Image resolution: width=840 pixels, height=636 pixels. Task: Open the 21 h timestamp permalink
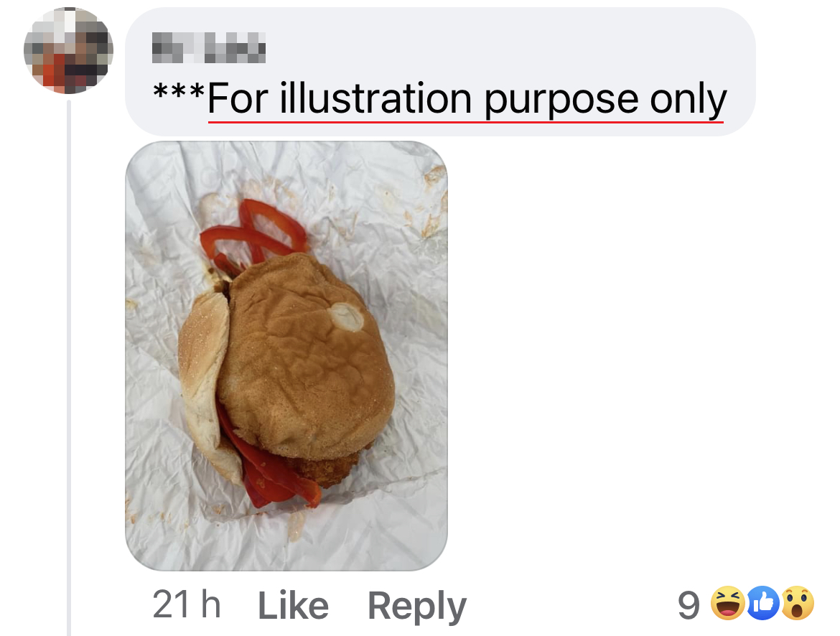[187, 604]
